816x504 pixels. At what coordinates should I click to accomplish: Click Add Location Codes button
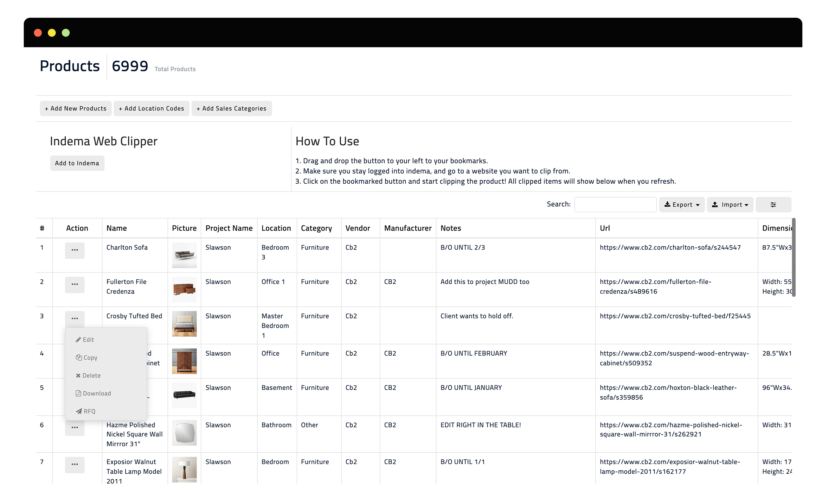151,109
